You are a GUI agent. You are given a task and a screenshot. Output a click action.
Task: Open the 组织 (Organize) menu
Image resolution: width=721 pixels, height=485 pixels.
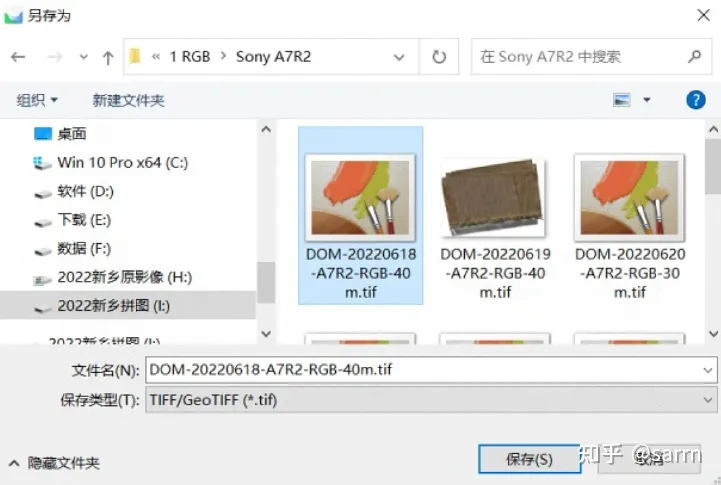tap(37, 100)
